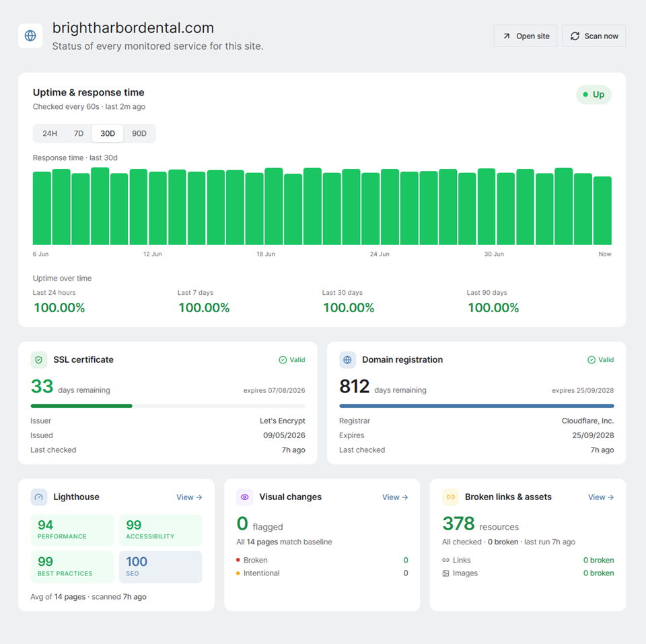Image resolution: width=646 pixels, height=644 pixels.
Task: Switch chart range to 7D
Action: click(x=79, y=133)
